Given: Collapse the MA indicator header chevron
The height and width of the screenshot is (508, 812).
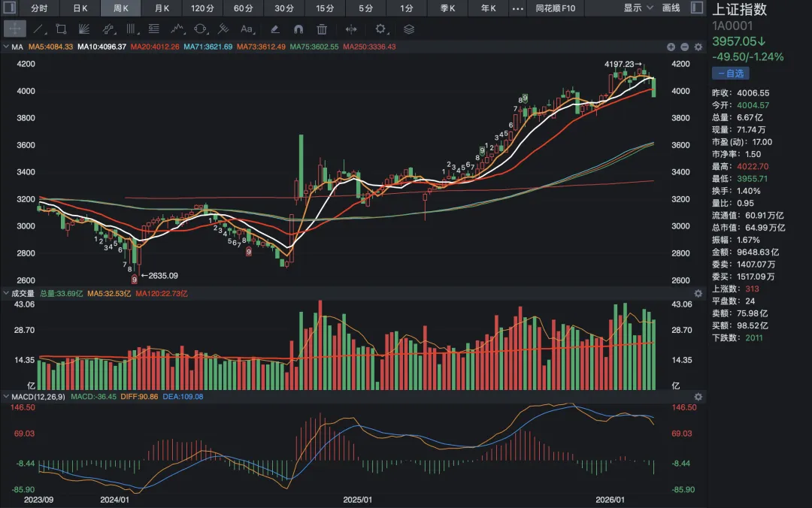Looking at the screenshot, I should [6, 47].
